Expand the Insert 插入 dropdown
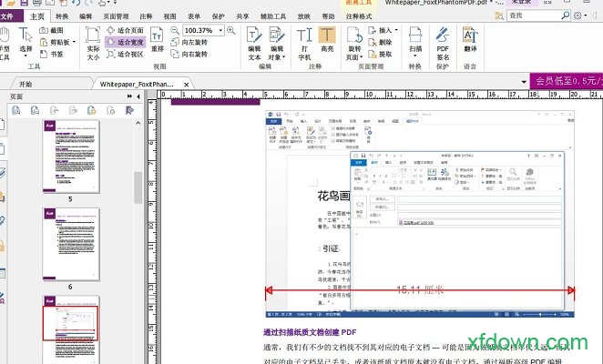Screen dimensions: 603x364 (396, 30)
